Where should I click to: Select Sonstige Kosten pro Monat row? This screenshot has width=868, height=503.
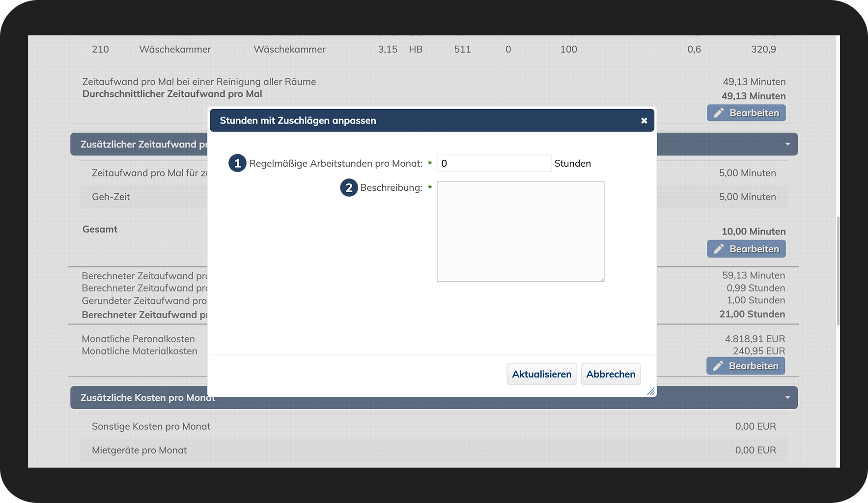point(434,426)
